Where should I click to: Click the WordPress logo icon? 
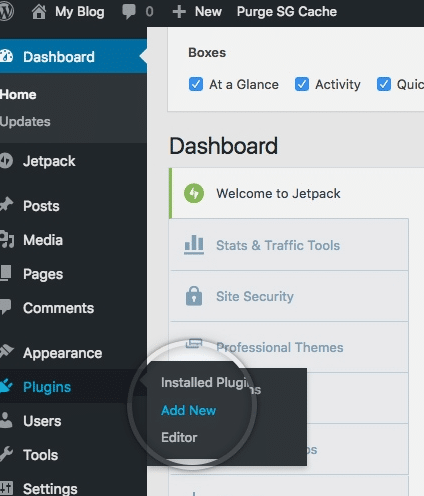click(6, 12)
